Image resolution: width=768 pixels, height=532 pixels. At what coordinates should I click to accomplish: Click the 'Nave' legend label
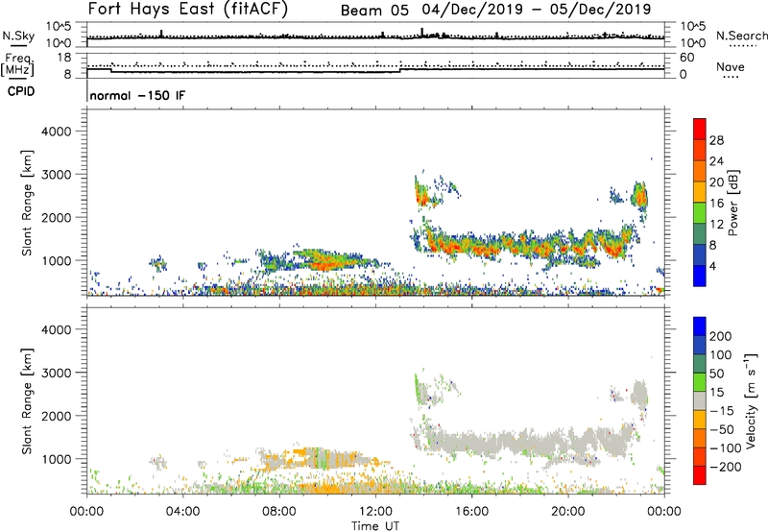point(731,66)
